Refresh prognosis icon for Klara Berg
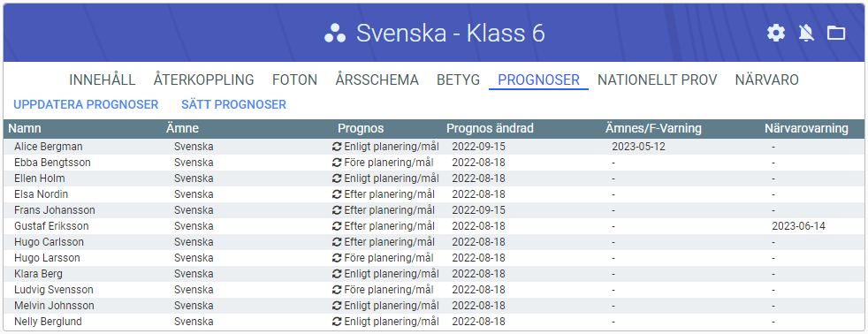The height and width of the screenshot is (334, 868). click(337, 274)
